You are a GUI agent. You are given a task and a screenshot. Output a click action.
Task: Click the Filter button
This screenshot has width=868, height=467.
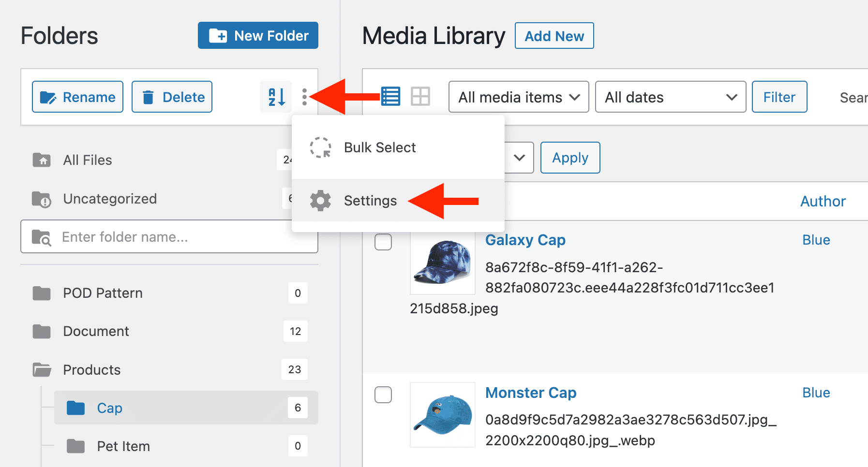779,97
